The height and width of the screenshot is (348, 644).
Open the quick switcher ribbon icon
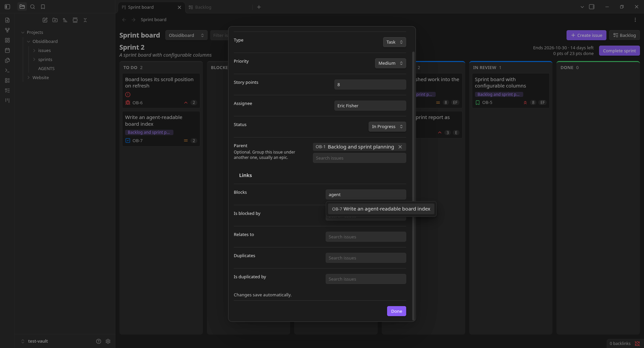pos(7,20)
